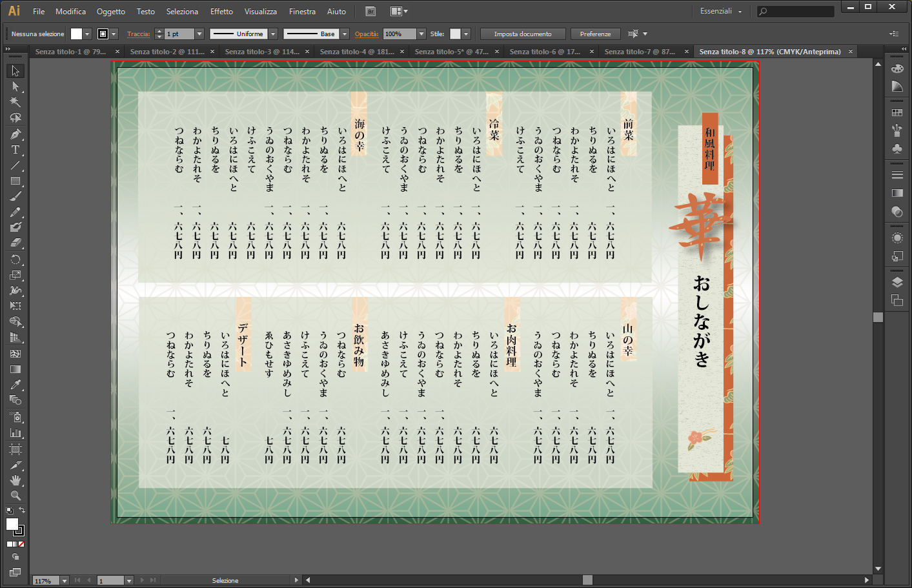Select the Pen tool

[15, 134]
